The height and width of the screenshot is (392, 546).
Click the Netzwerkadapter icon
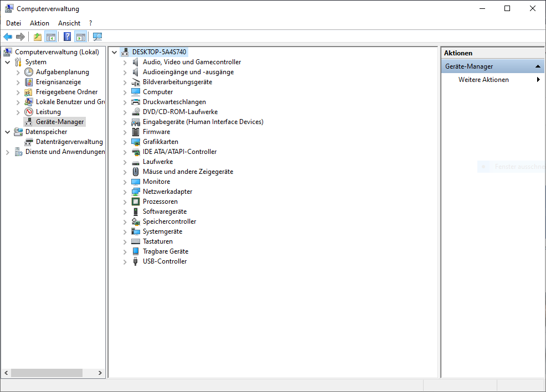(x=136, y=192)
